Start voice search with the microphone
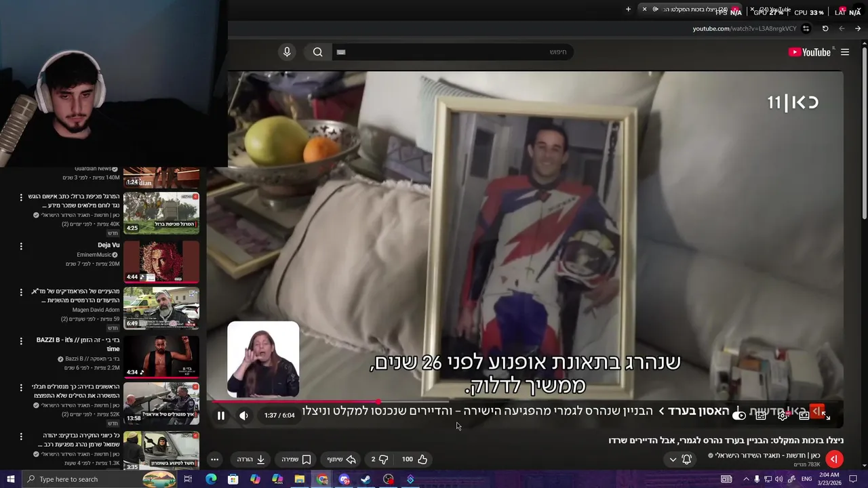This screenshot has height=488, width=868. (x=287, y=52)
